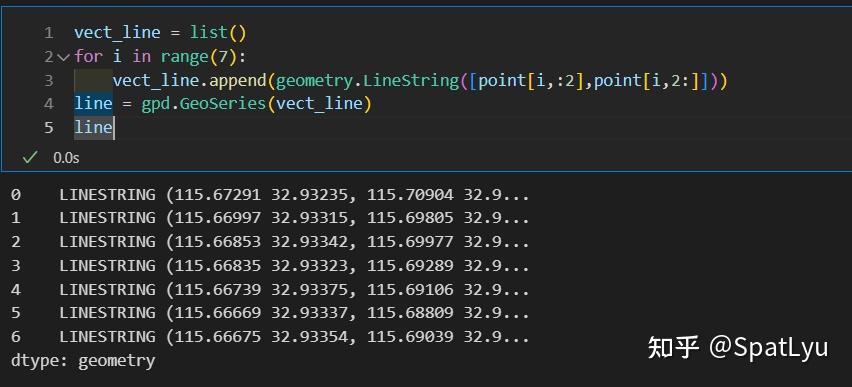Collapse the for loop fold chevron

click(x=64, y=57)
